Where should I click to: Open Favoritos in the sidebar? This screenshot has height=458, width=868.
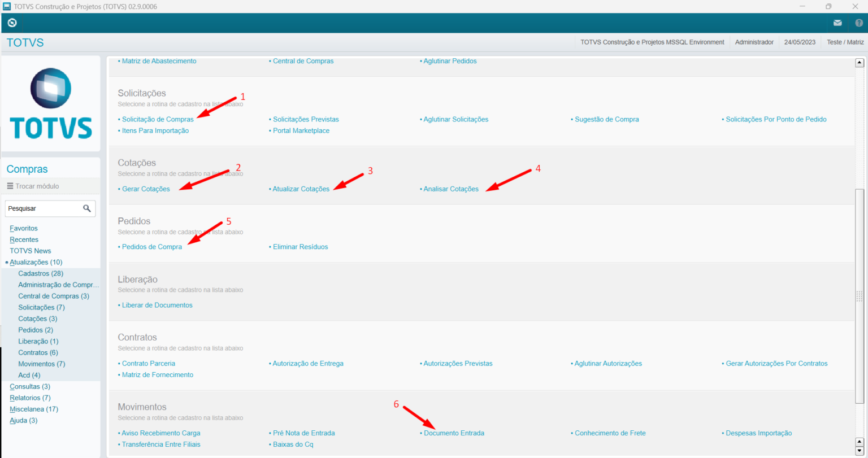point(24,228)
